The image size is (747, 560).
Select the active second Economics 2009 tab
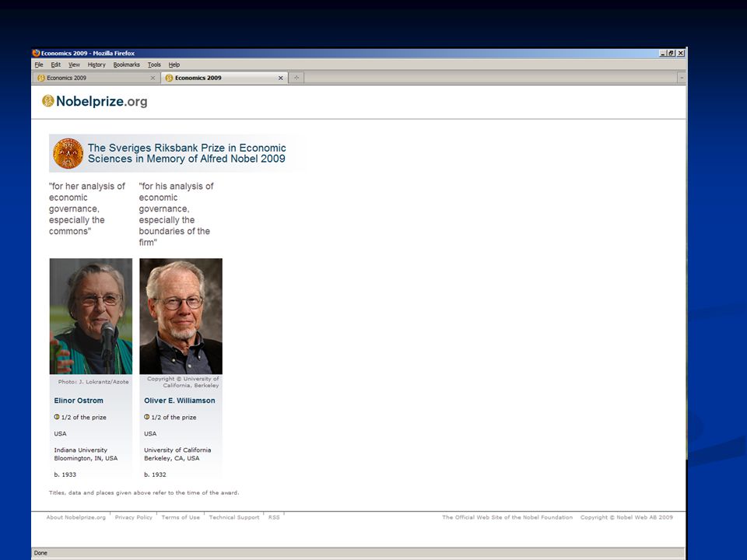[x=224, y=78]
